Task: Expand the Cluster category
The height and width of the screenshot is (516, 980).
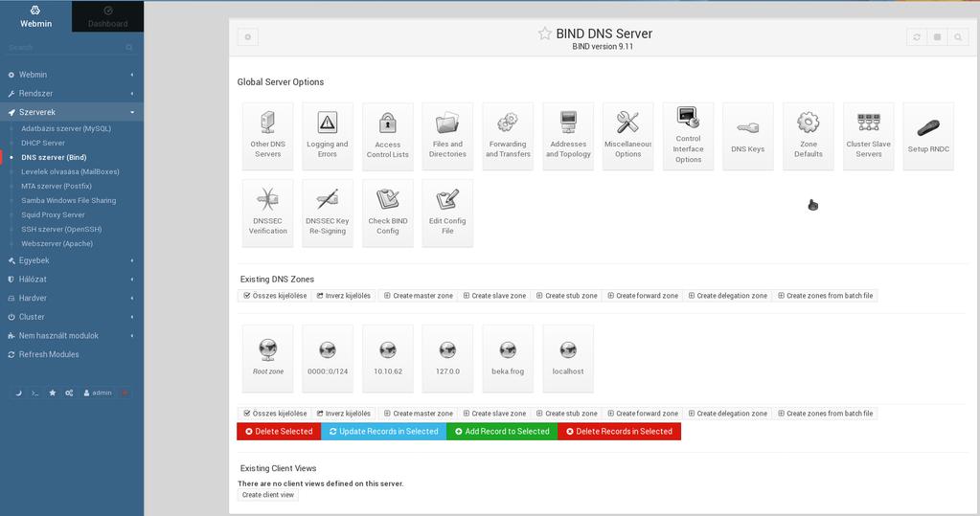Action: click(72, 317)
